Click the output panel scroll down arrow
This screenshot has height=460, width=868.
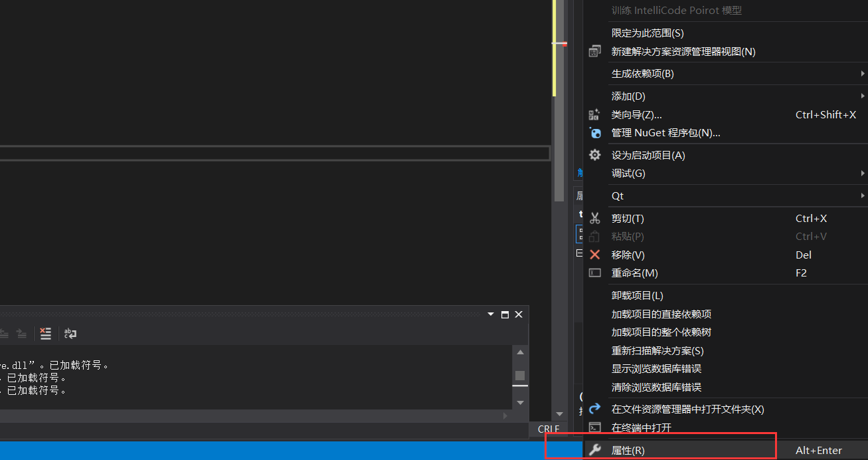520,402
